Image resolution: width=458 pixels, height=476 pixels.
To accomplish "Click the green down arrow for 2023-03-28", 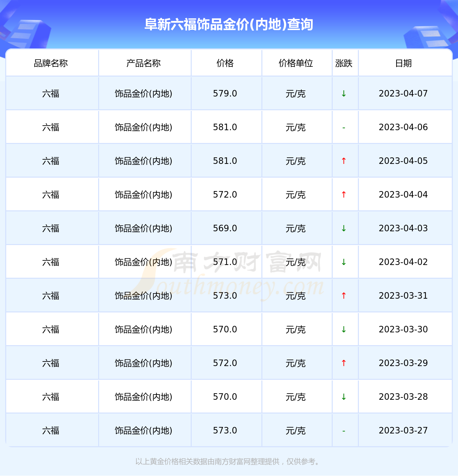I will (x=344, y=397).
